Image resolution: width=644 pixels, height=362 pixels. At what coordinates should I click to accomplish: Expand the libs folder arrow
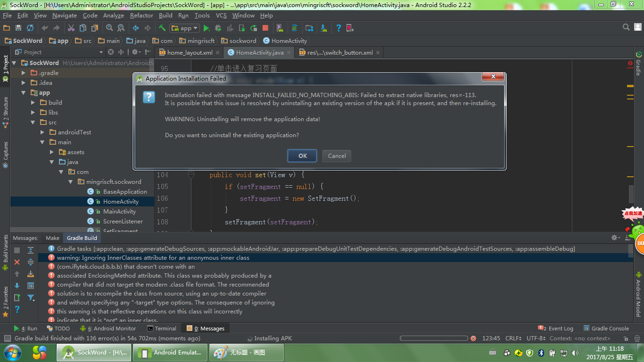point(33,113)
